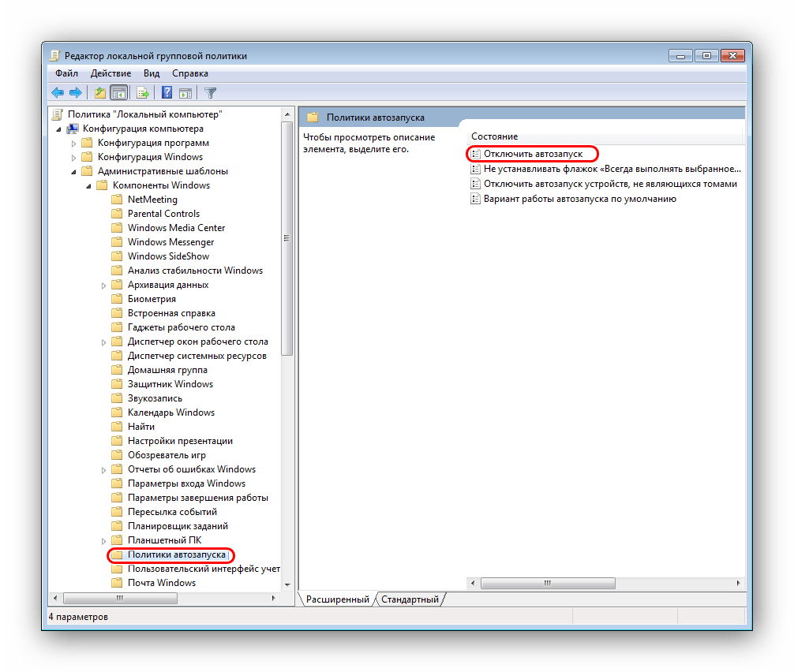Click the Up one level folder icon
Viewport: 794px width, 672px height.
[x=100, y=93]
